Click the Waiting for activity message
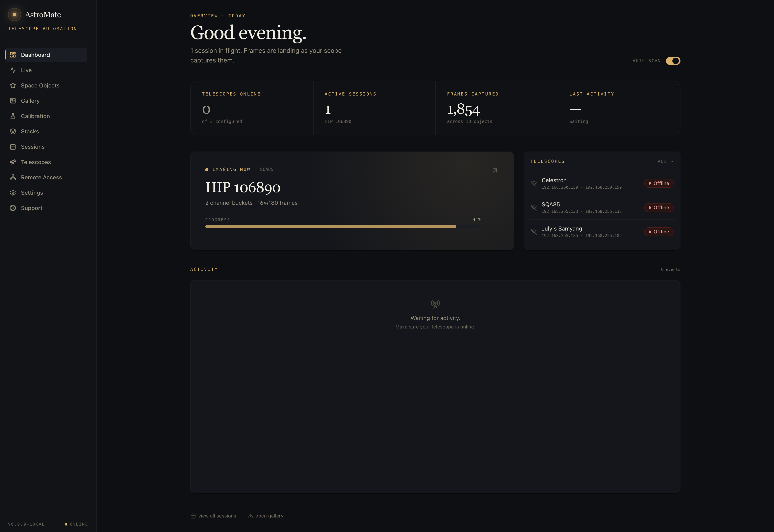The width and height of the screenshot is (774, 532). 435,318
